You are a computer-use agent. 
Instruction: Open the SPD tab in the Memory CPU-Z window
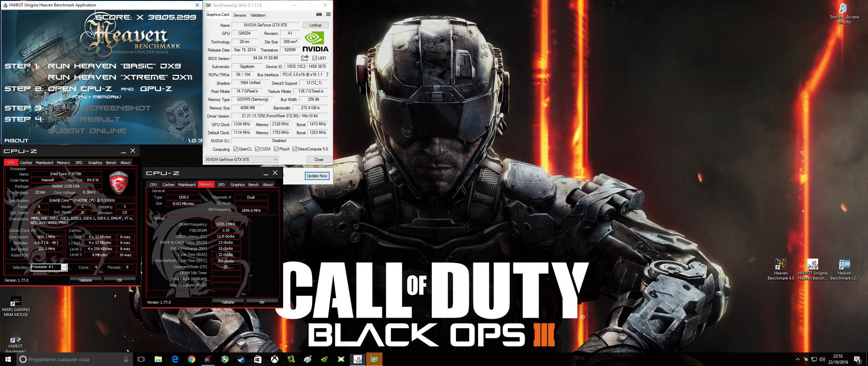221,185
